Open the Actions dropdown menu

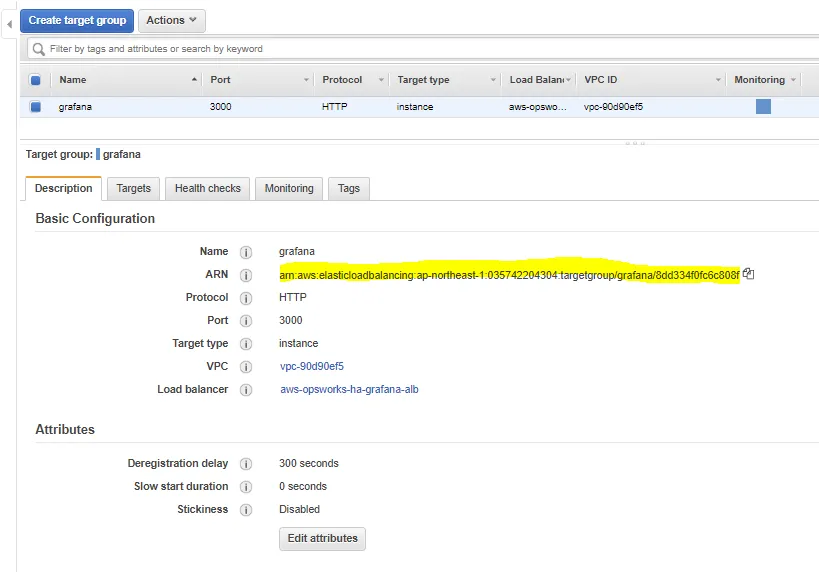click(171, 20)
